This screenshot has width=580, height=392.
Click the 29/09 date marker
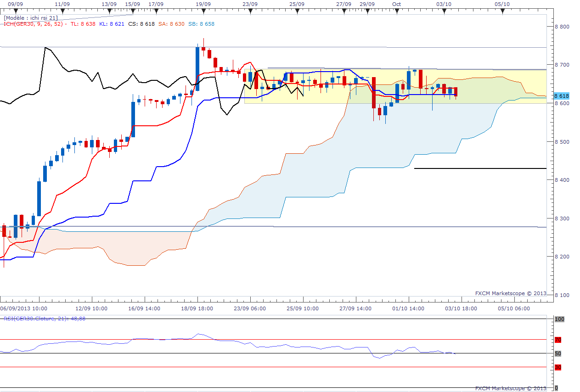[367, 4]
